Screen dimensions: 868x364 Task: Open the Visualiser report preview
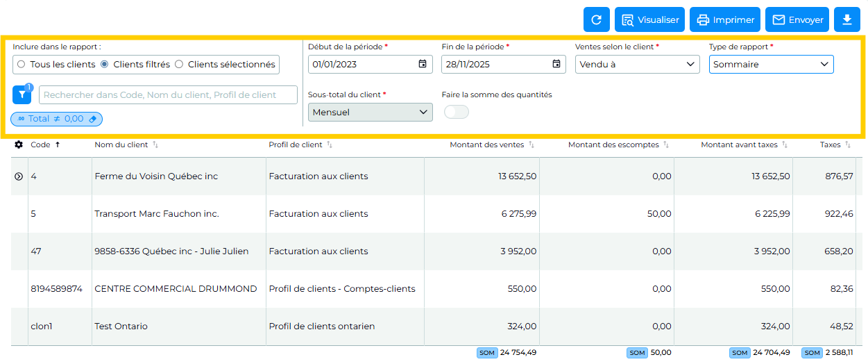pos(650,19)
